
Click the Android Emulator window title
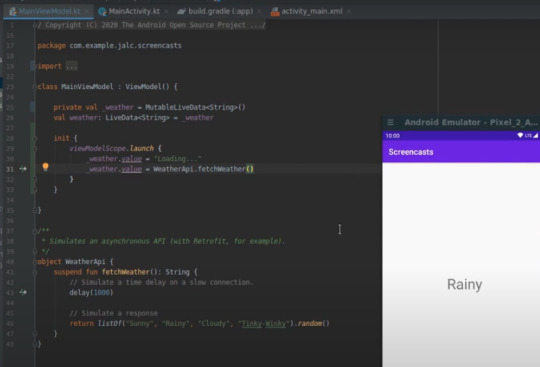[x=471, y=122]
